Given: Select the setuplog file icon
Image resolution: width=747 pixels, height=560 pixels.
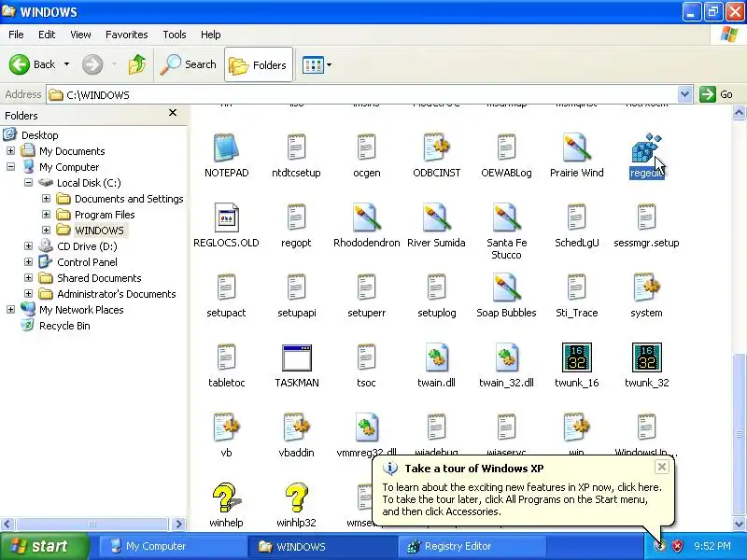Looking at the screenshot, I should (x=436, y=287).
